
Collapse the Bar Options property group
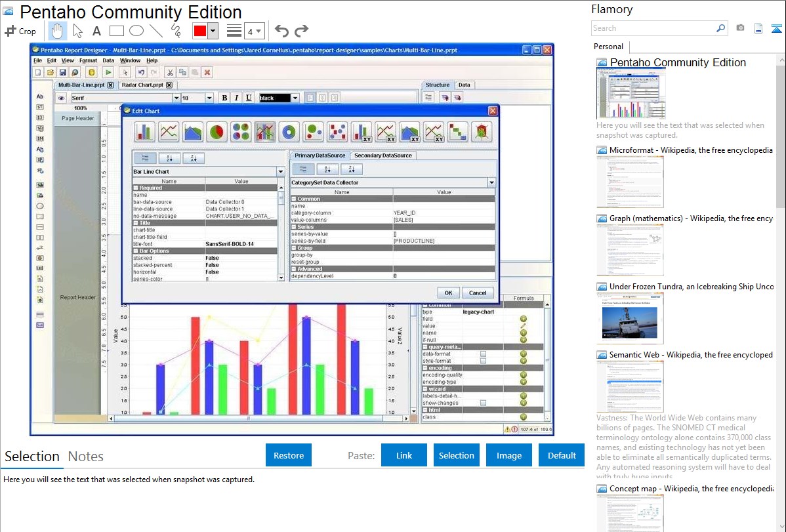[136, 251]
